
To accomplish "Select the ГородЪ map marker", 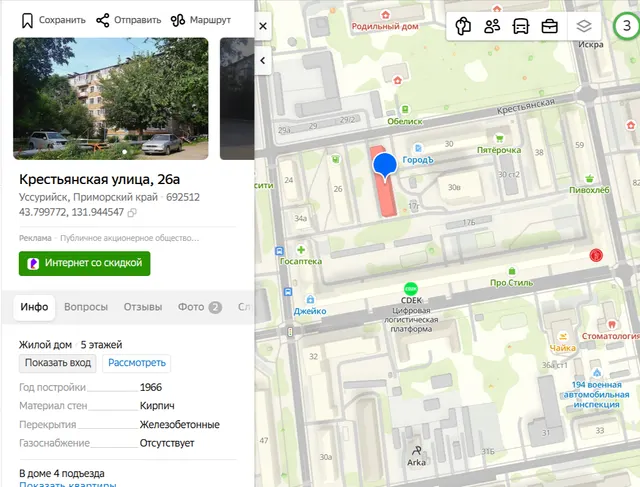I will [418, 148].
